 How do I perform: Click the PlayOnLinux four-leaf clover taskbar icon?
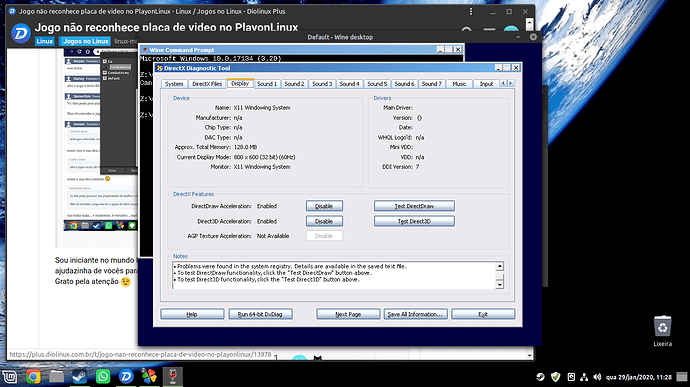[150, 376]
